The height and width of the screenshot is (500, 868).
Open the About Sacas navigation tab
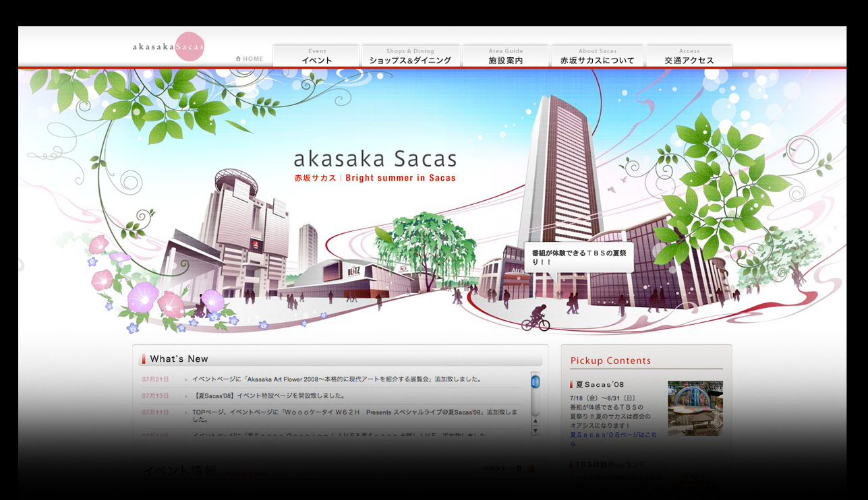(598, 56)
